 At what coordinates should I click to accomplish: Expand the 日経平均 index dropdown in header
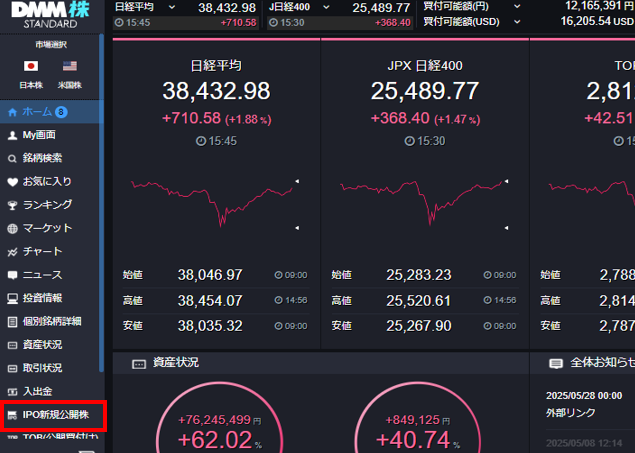click(x=171, y=7)
